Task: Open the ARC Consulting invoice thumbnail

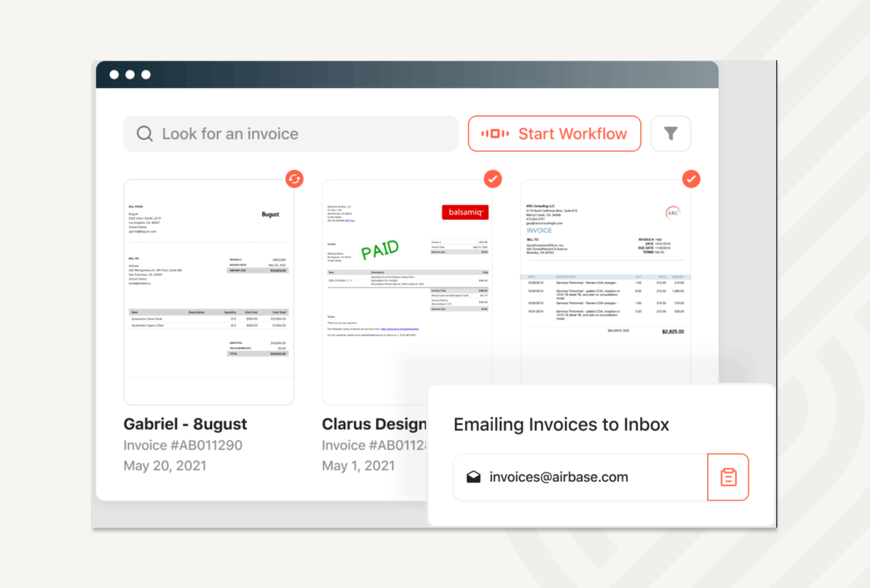Action: click(x=606, y=281)
